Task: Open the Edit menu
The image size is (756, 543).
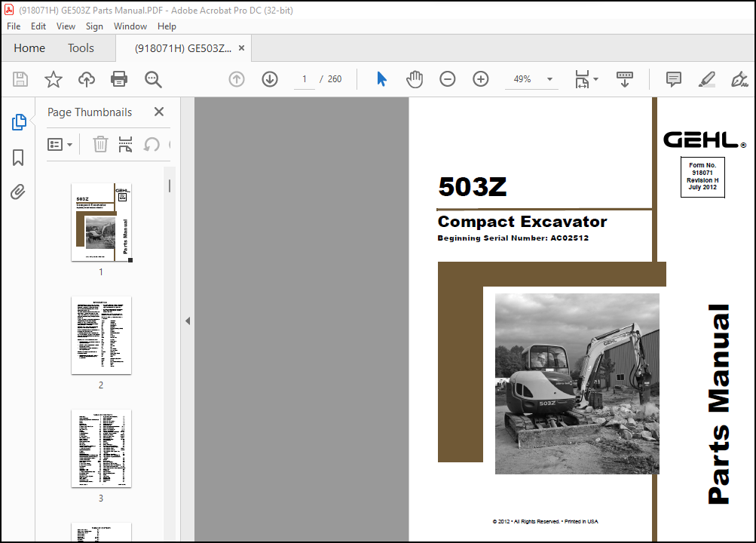Action: [38, 26]
